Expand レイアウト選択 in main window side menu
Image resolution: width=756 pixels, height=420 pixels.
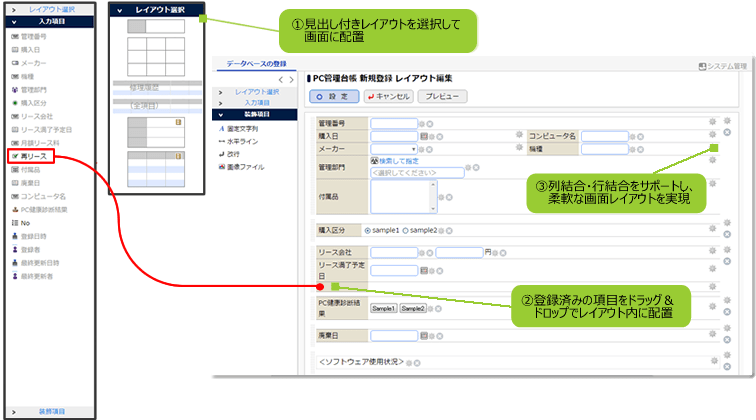pos(255,92)
